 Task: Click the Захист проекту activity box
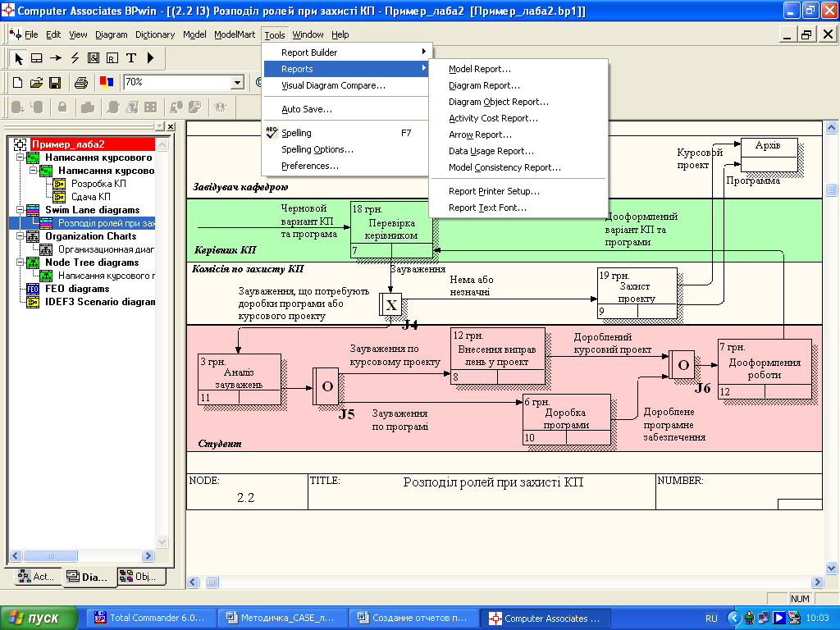637,293
